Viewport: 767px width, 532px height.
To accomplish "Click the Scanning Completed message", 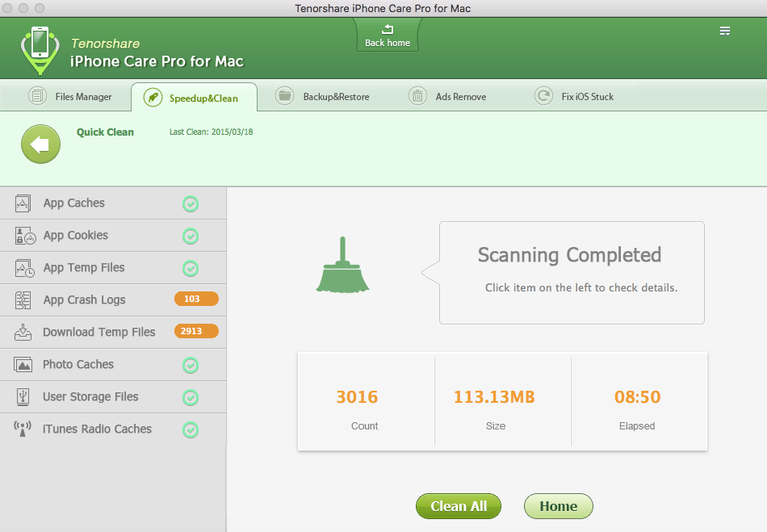I will pos(569,255).
